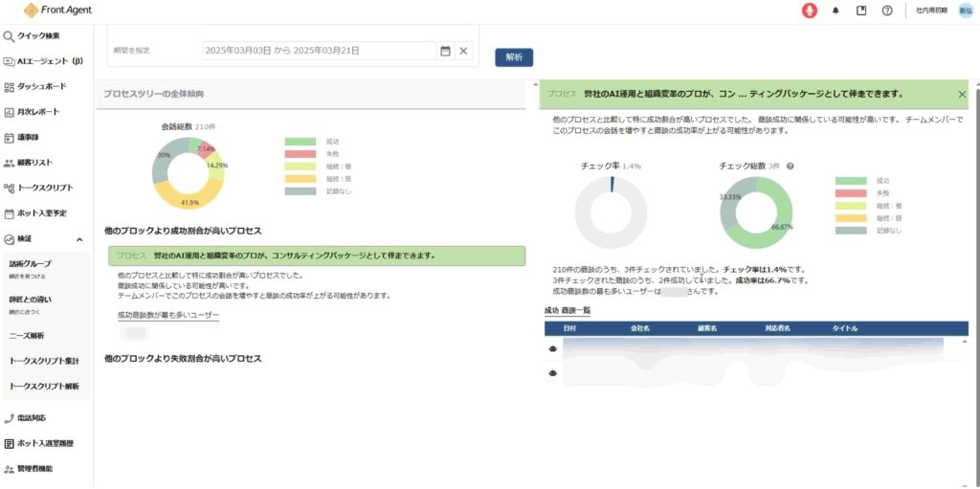This screenshot has height=489, width=980.
Task: Click the green プロセス bar in left panel
Action: [x=316, y=256]
